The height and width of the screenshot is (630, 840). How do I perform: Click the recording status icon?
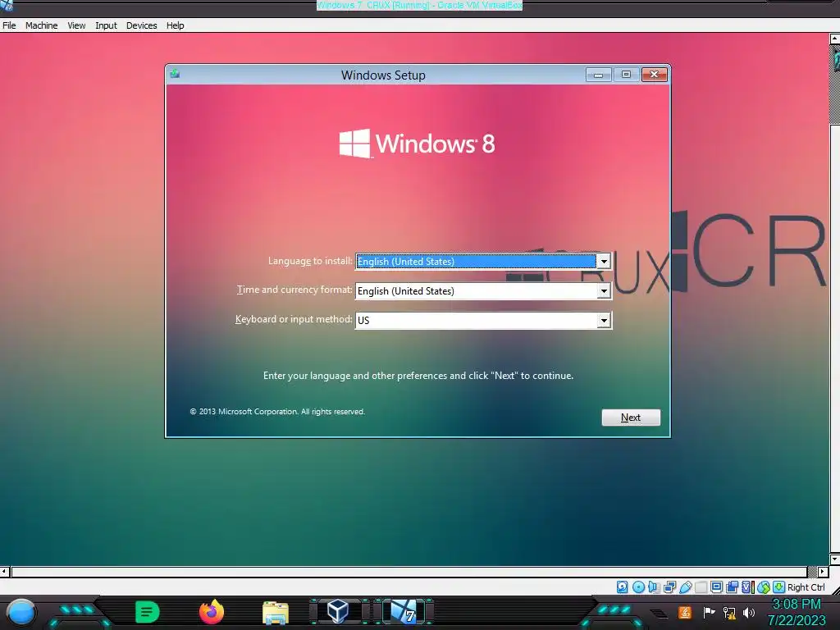pos(732,587)
